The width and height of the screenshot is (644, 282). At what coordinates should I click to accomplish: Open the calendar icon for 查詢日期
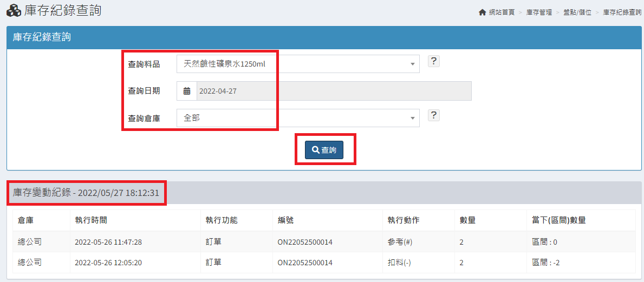(187, 91)
